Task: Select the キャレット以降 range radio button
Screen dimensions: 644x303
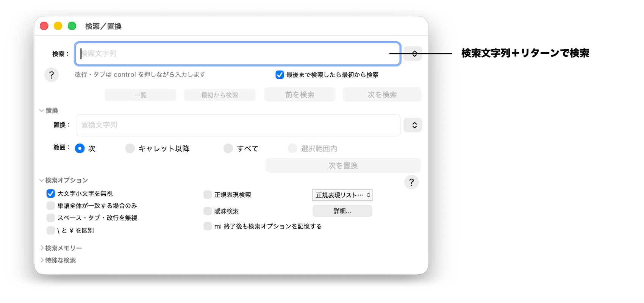Action: tap(130, 148)
